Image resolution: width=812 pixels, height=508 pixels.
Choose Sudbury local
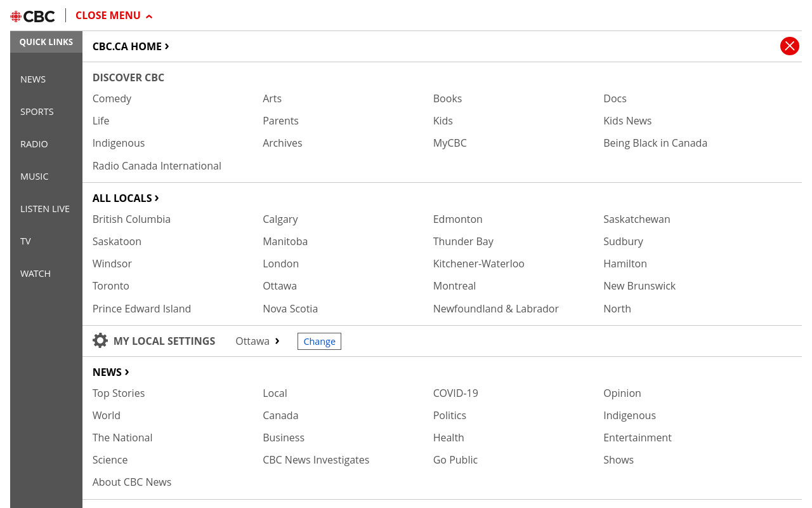pyautogui.click(x=623, y=241)
